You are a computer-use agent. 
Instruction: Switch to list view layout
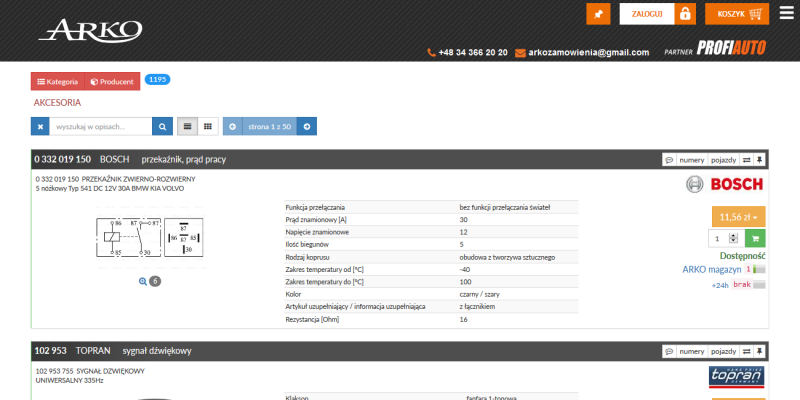click(188, 127)
